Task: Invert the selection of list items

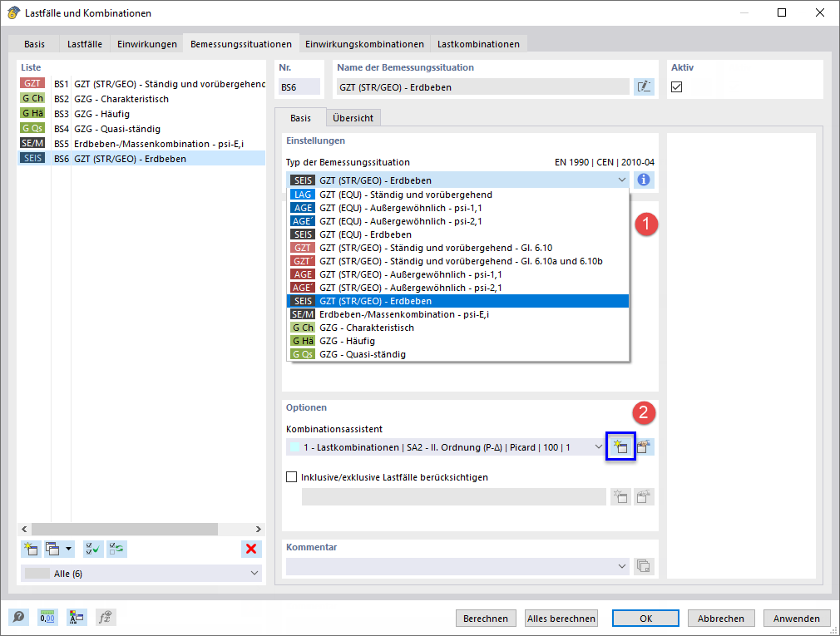Action: [x=116, y=549]
